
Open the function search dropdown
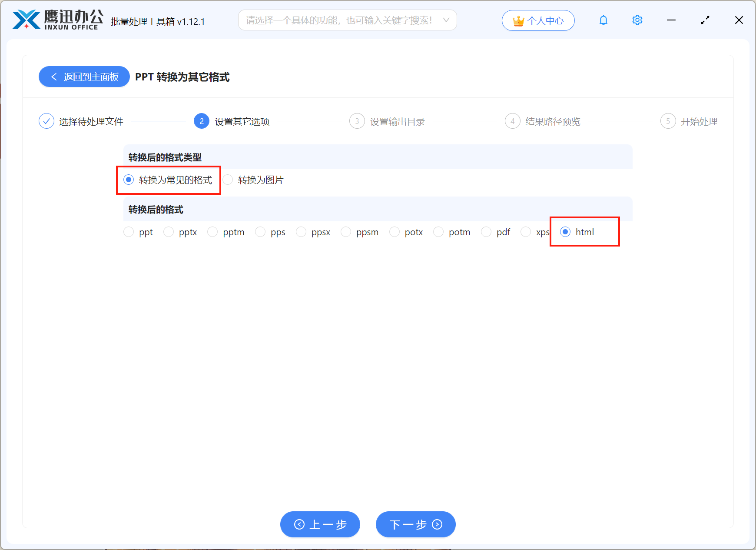click(446, 20)
